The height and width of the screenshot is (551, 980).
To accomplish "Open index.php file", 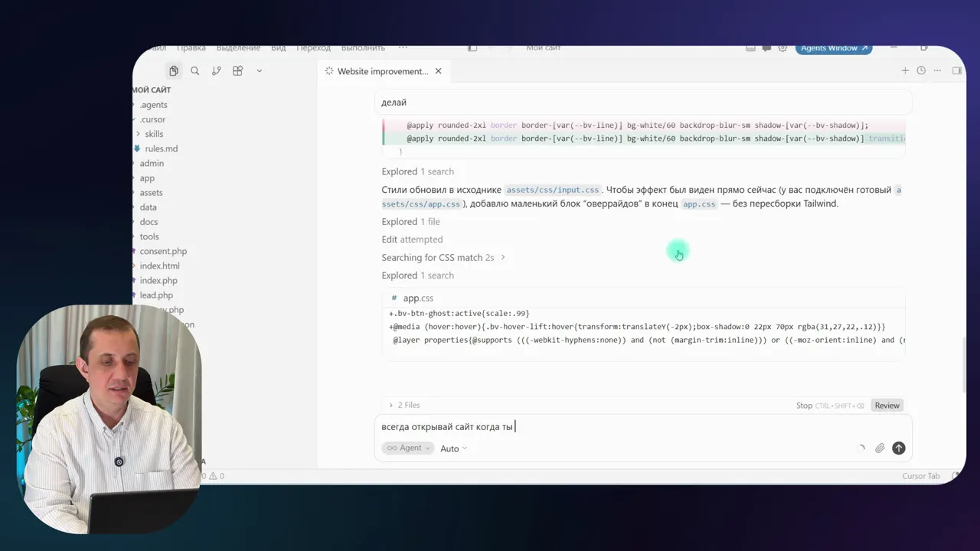I will tap(158, 281).
